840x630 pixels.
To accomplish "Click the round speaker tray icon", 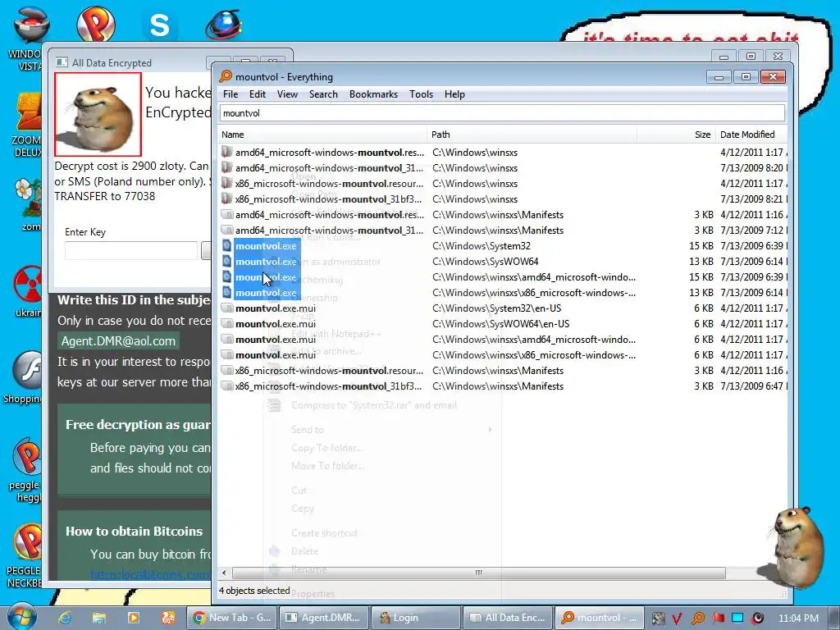I will (757, 619).
